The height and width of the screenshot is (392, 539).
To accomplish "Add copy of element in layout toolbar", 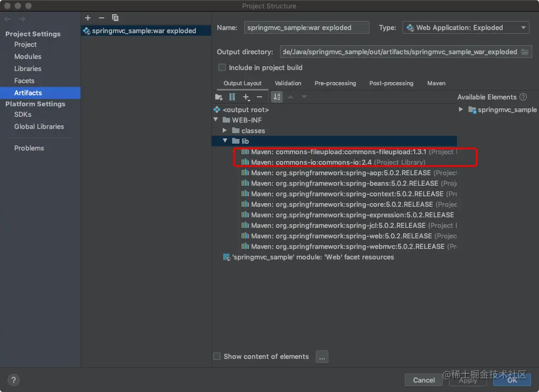I will pyautogui.click(x=246, y=97).
